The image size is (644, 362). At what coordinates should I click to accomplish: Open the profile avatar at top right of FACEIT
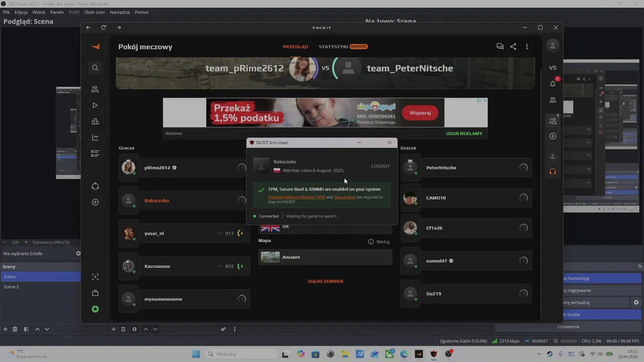(552, 46)
